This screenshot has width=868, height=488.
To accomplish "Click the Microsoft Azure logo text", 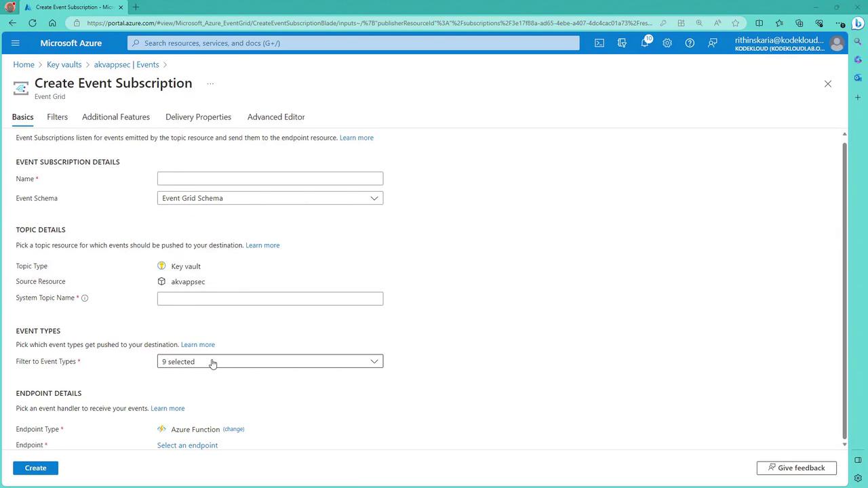I will 71,43.
